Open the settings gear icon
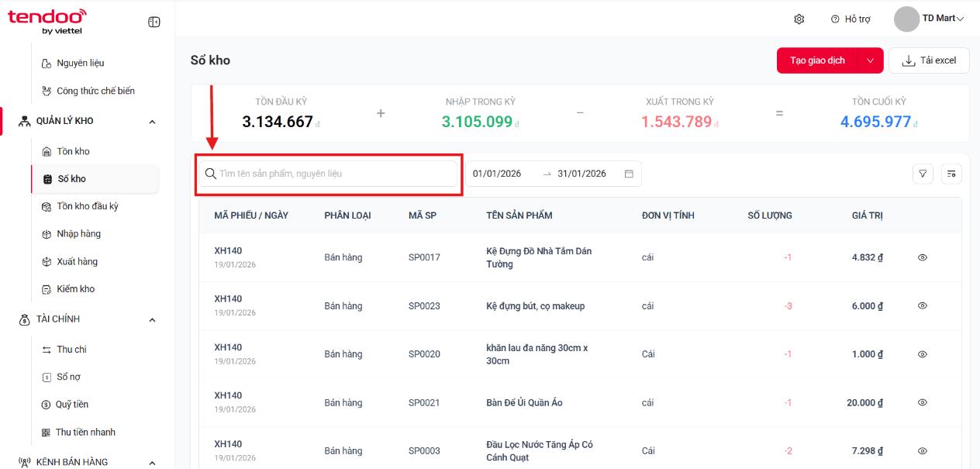The image size is (980, 469). pyautogui.click(x=799, y=19)
